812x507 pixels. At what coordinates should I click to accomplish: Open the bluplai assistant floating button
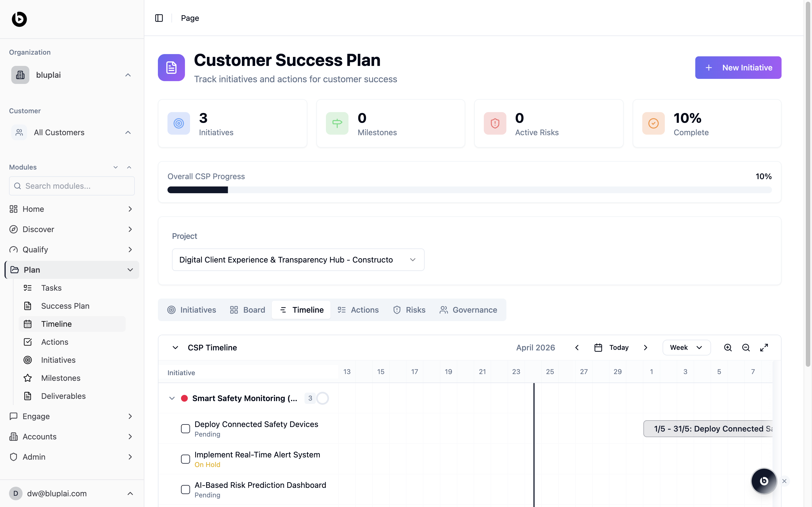click(764, 481)
